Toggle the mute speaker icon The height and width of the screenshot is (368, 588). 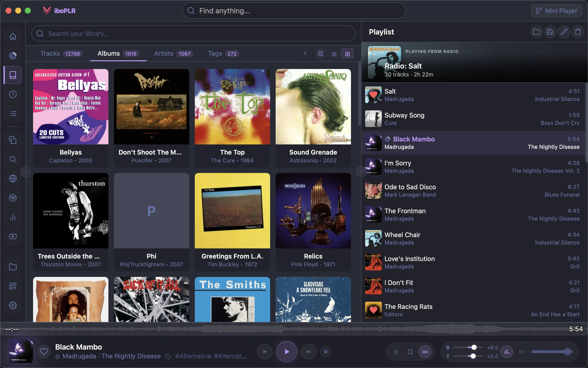coord(521,352)
